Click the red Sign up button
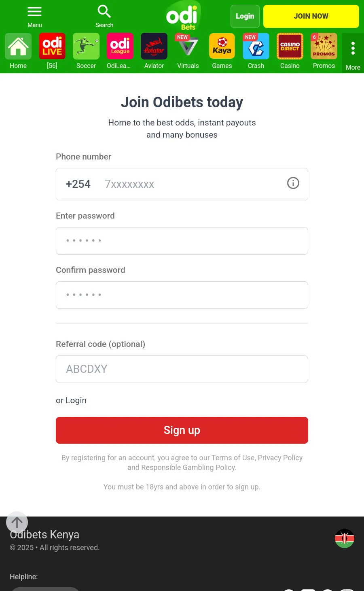 pos(182,430)
